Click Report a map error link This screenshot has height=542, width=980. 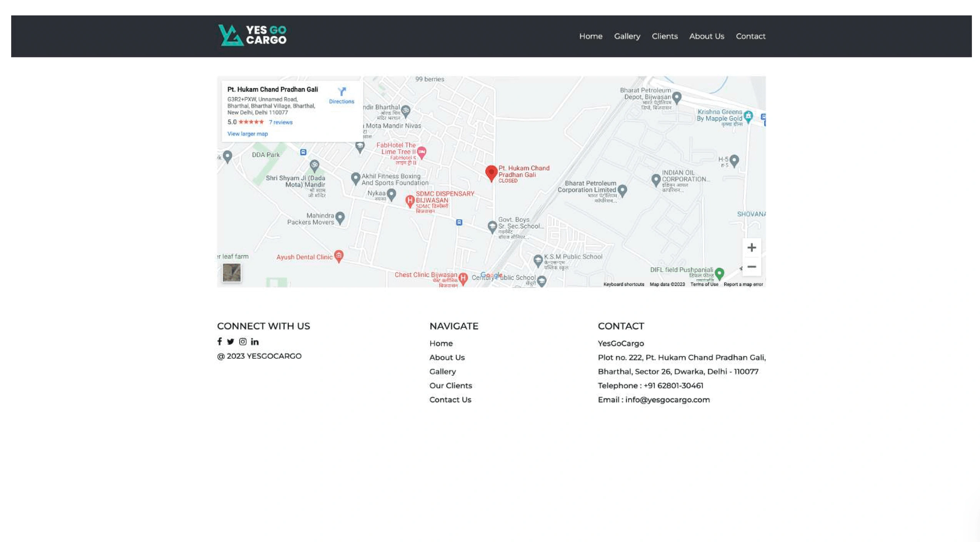click(x=743, y=284)
